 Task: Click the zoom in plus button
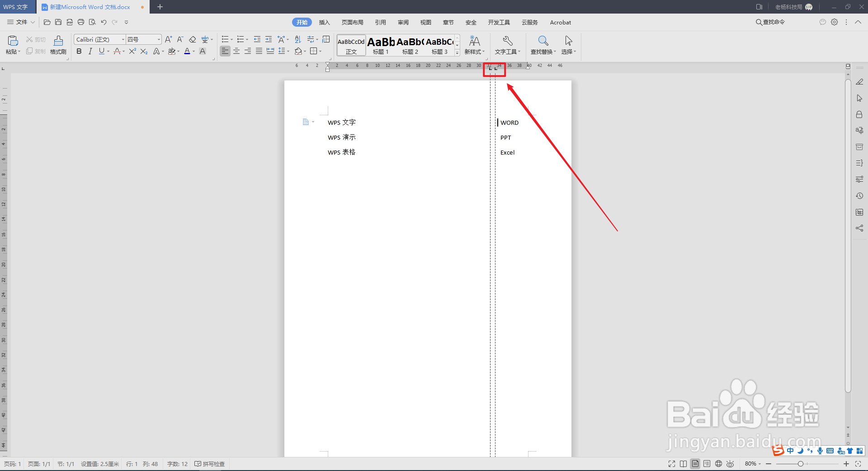click(846, 464)
